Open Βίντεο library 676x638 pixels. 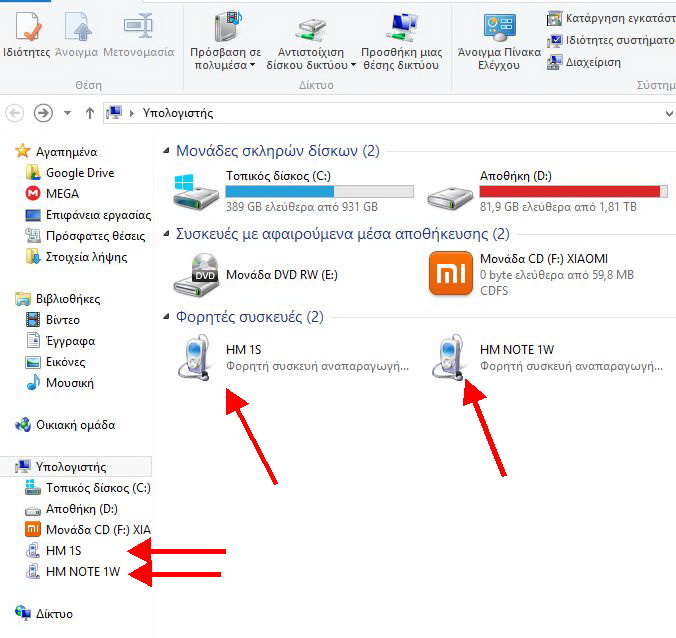(x=53, y=320)
